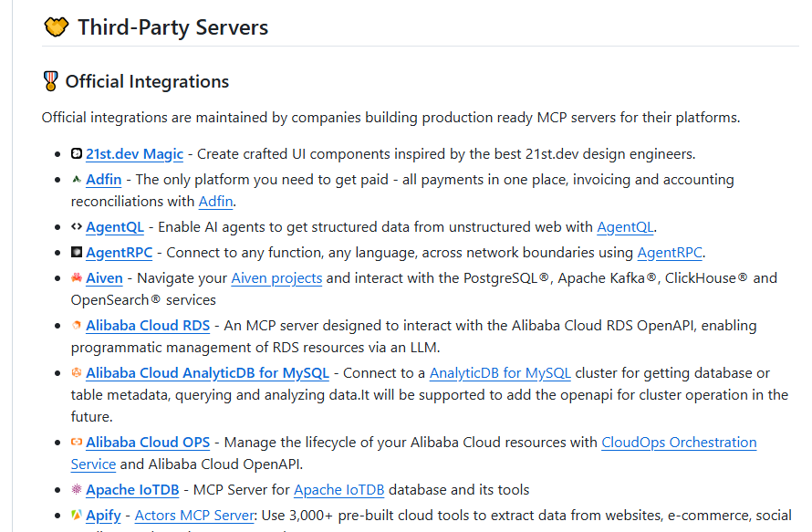
Task: Follow the AgentRPC link after 'boundaries using'
Action: point(670,252)
